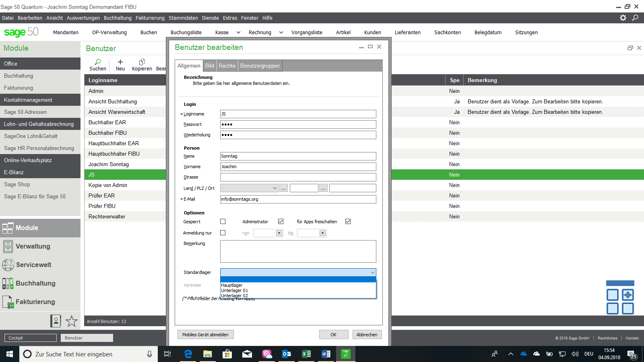The width and height of the screenshot is (644, 362).
Task: Open Excel from the Windows taskbar
Action: point(306,354)
